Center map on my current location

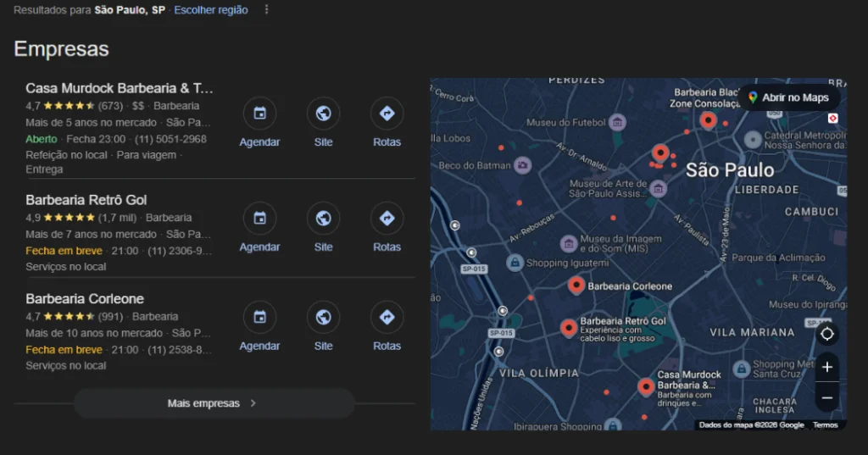(x=827, y=334)
